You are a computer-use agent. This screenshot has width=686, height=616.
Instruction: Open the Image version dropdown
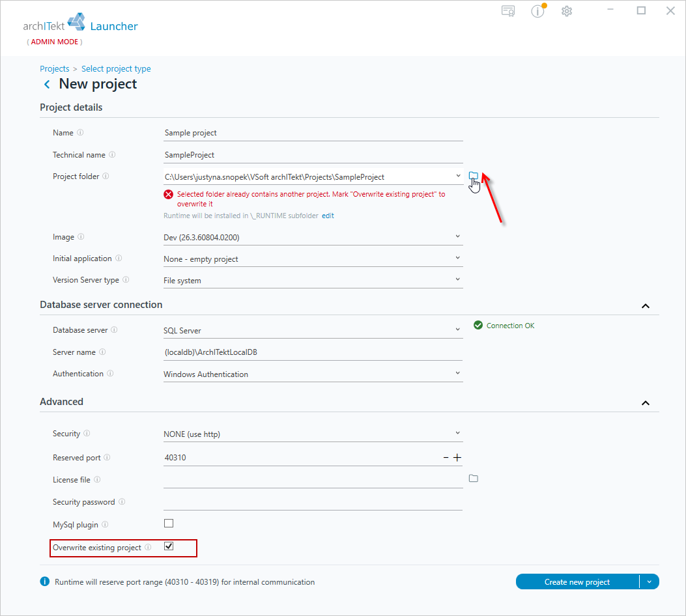coord(313,237)
